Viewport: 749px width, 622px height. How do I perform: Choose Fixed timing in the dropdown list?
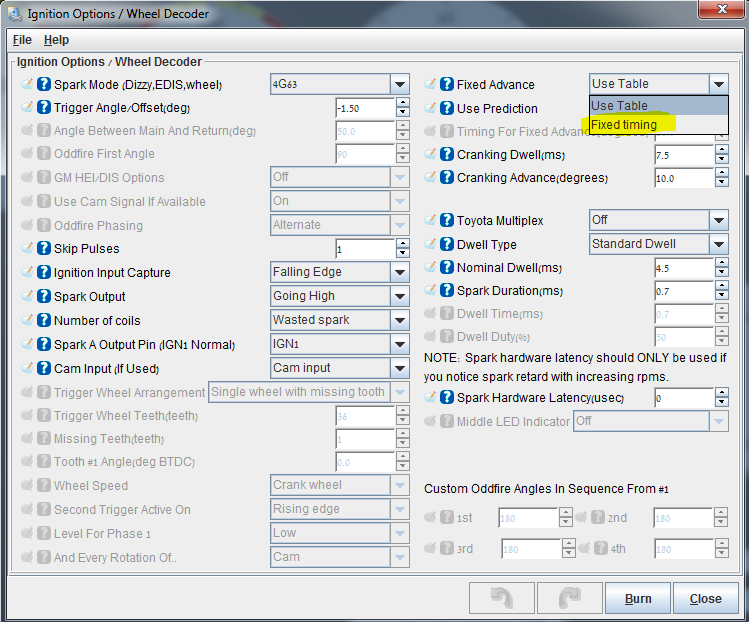pyautogui.click(x=659, y=125)
